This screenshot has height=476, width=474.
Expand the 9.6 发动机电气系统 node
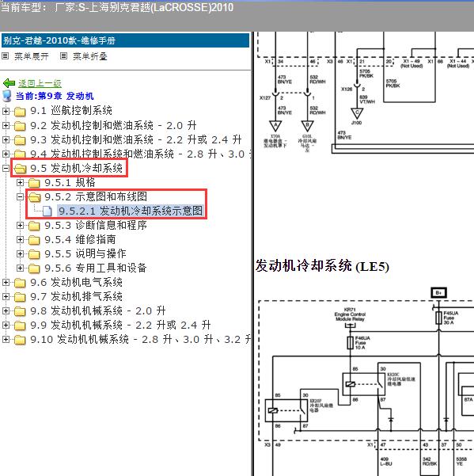point(6,282)
